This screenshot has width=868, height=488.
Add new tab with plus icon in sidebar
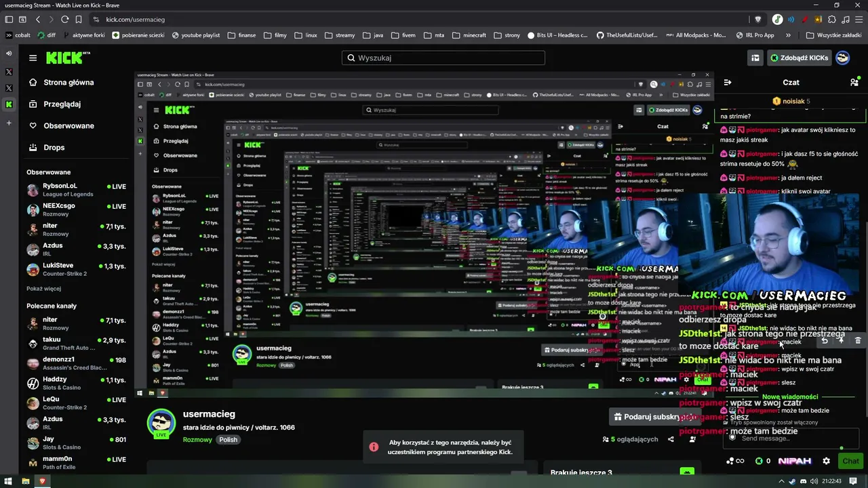click(x=9, y=123)
